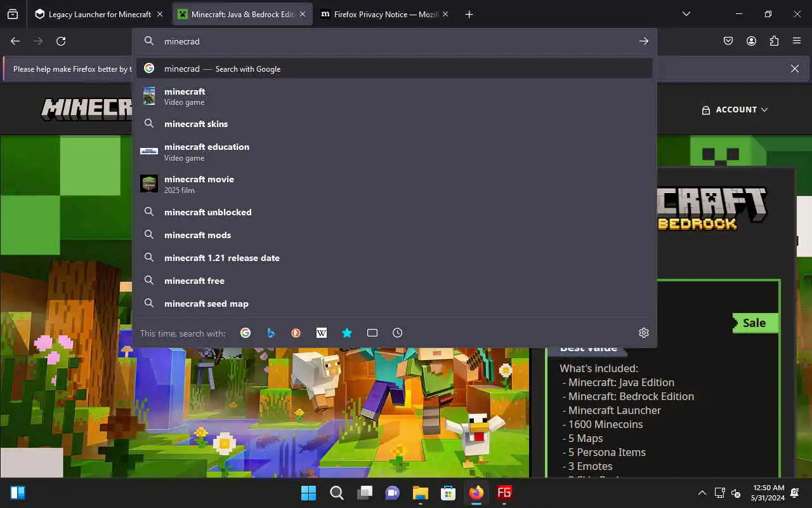Click the go arrow in address bar

(644, 41)
